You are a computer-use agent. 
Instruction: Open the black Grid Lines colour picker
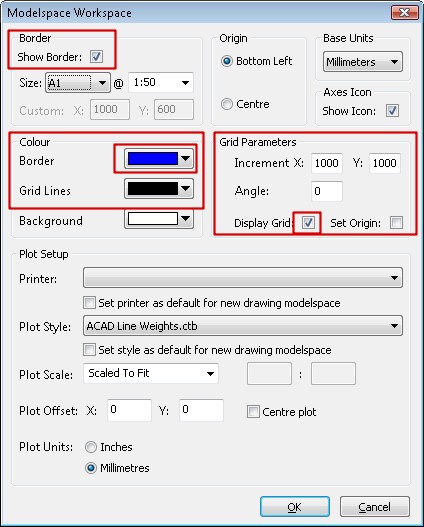pos(159,189)
